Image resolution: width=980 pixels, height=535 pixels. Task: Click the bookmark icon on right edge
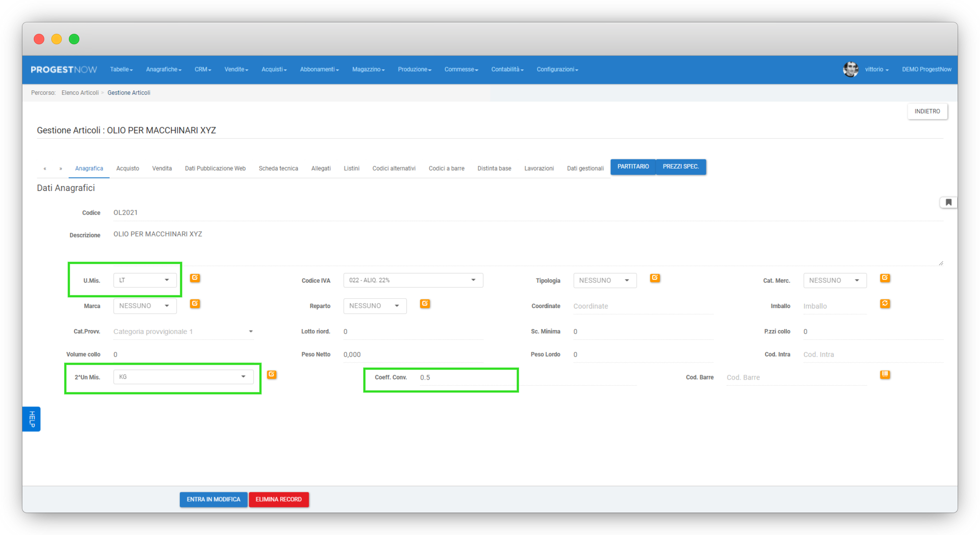coord(948,202)
